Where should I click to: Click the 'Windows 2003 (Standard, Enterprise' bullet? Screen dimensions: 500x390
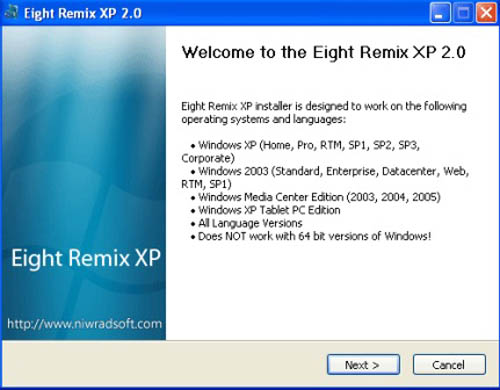(x=325, y=177)
